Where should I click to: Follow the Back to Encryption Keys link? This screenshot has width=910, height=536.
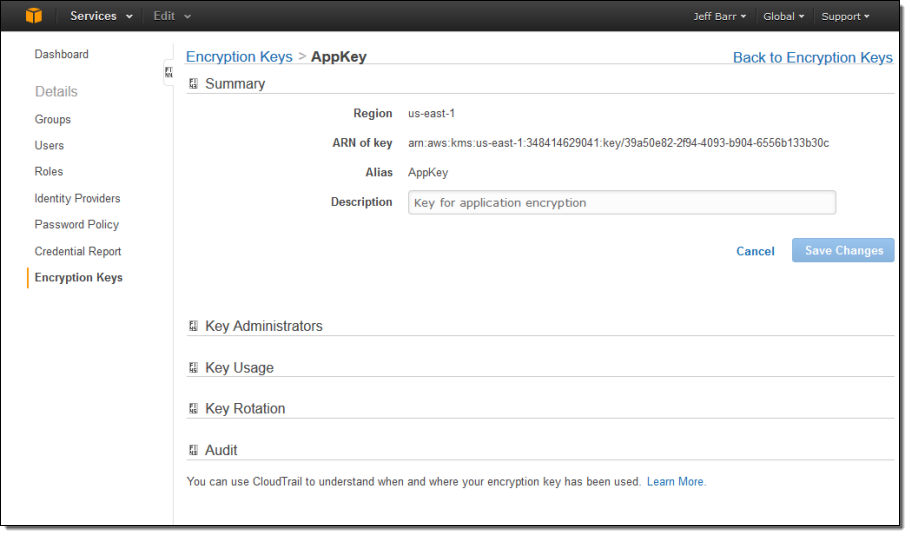(812, 57)
